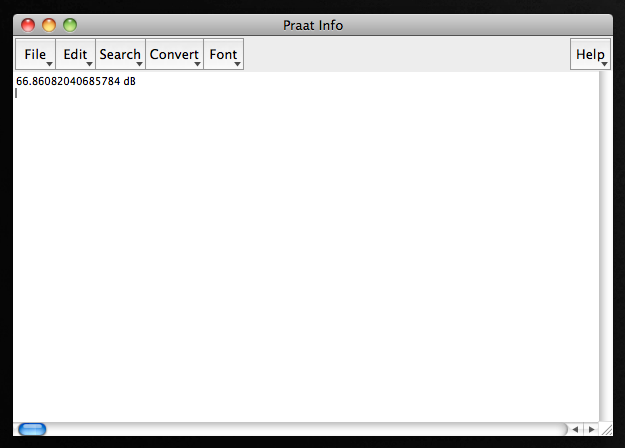Click the scroll left arrow
The image size is (625, 448).
pos(575,429)
